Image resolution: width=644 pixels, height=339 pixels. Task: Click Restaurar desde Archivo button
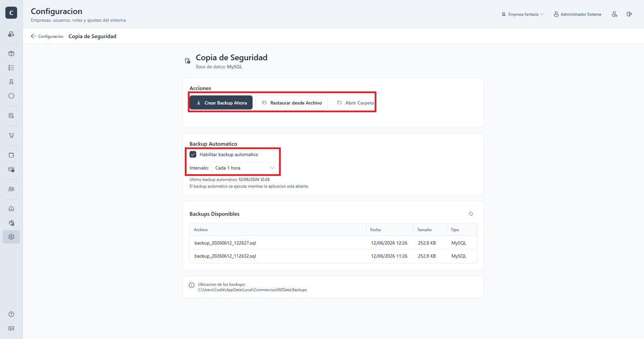[x=292, y=103]
